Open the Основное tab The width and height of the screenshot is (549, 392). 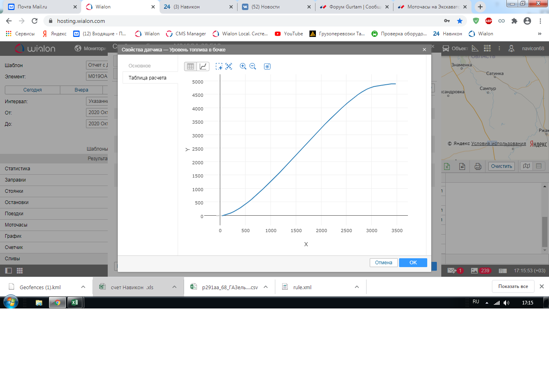pos(139,66)
